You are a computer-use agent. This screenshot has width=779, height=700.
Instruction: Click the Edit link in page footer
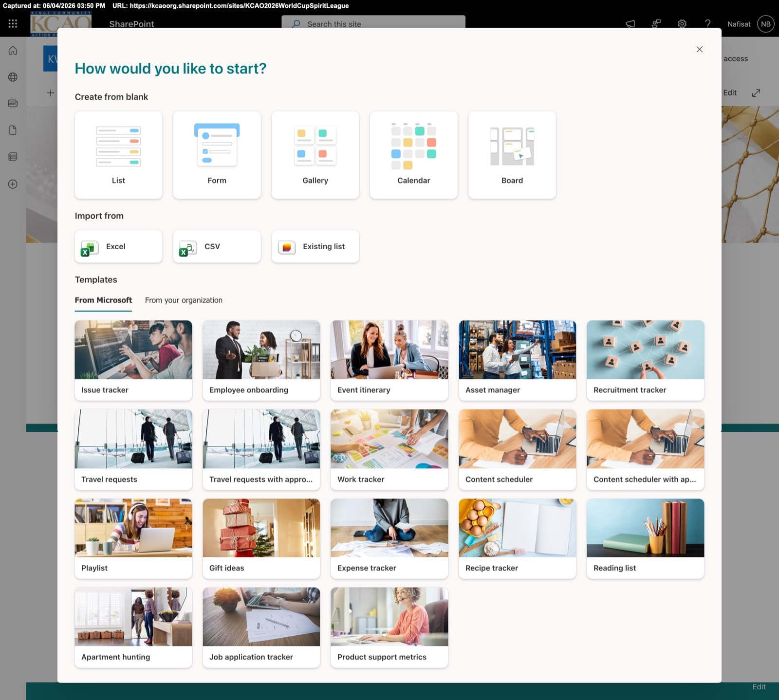tap(759, 686)
